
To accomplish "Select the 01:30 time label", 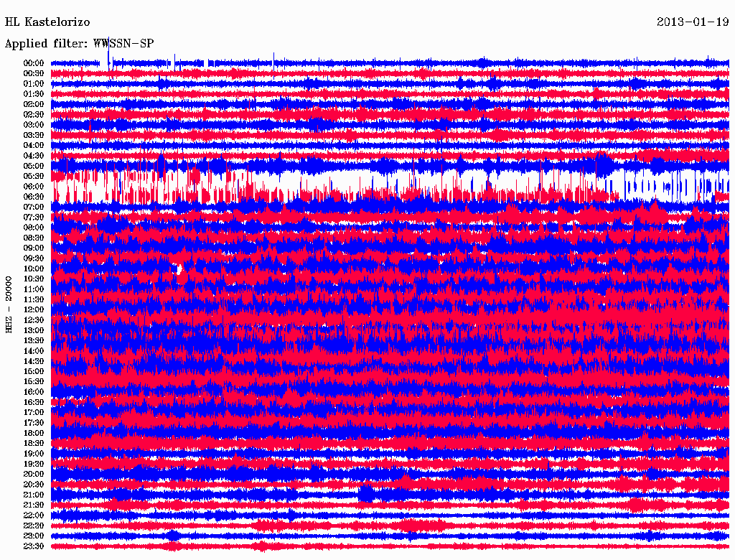I will tap(34, 94).
